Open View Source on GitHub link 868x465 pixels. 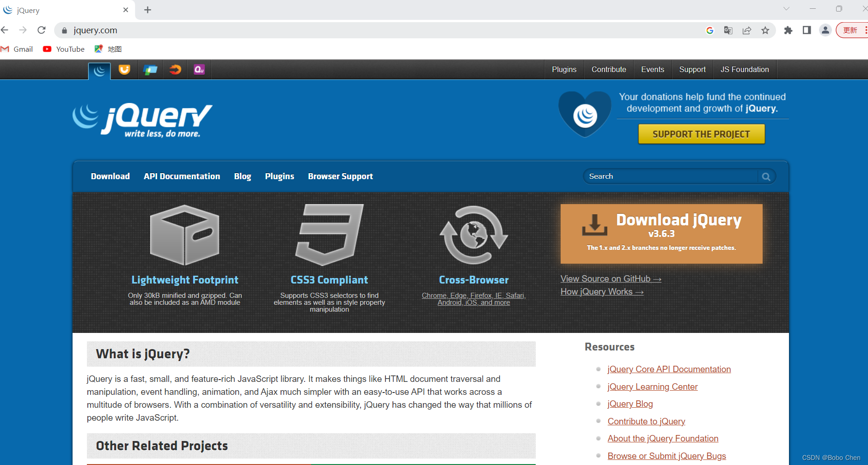[x=611, y=279]
